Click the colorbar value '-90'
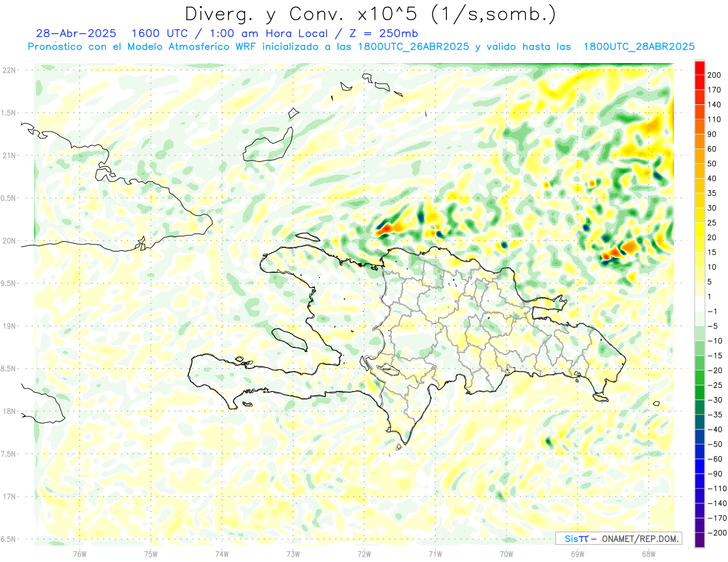This screenshot has width=728, height=562. 715,474
